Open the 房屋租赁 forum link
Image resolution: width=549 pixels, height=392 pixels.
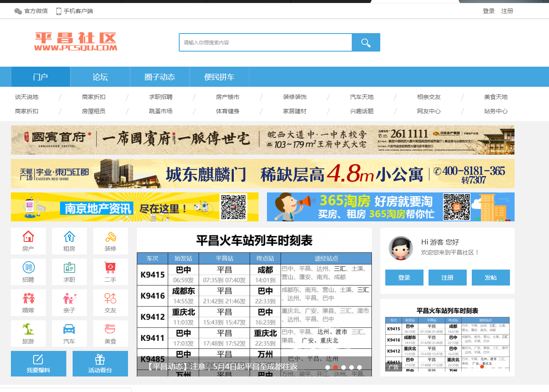point(94,111)
